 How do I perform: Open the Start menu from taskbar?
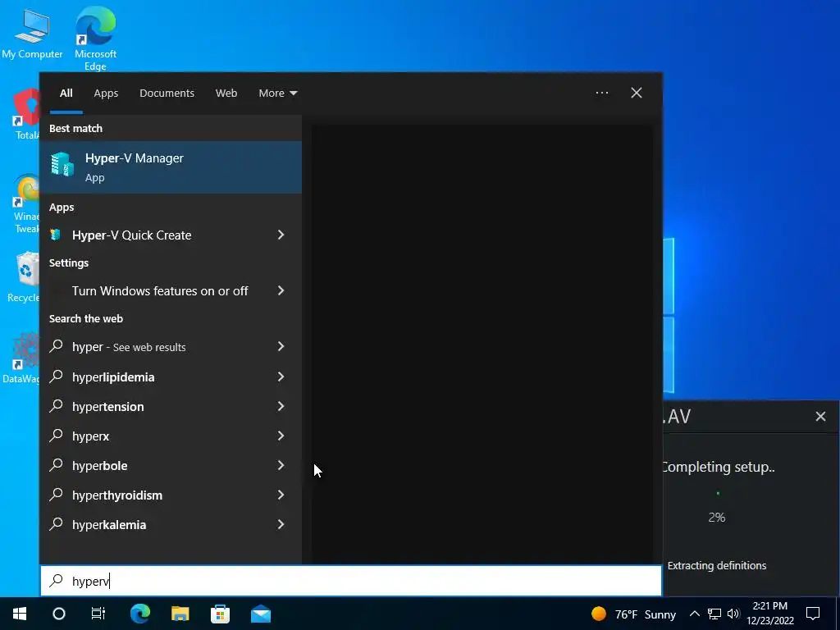(20, 614)
